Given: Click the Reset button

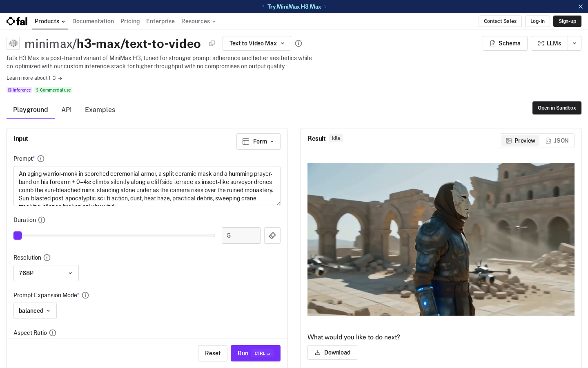Looking at the screenshot, I should tap(213, 353).
